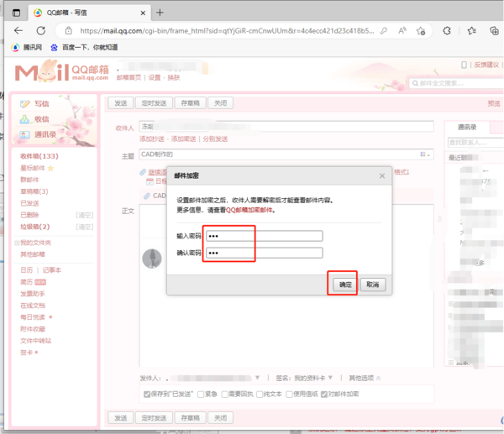Click the 腾讯网 bookmark icon
The image size is (504, 434).
tap(15, 48)
